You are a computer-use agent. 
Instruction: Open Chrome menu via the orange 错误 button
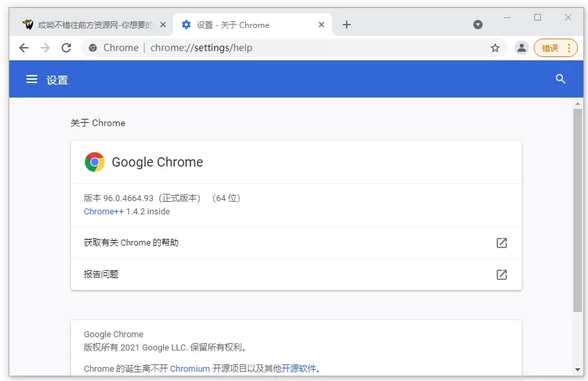(x=556, y=48)
